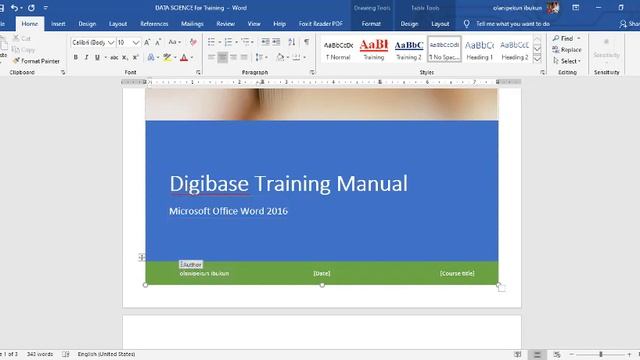640x360 pixels.
Task: Click the [Course title] placeholder
Action: pos(457,273)
